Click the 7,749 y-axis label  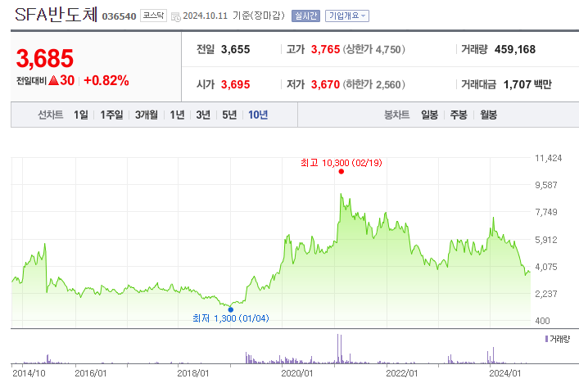(x=546, y=212)
